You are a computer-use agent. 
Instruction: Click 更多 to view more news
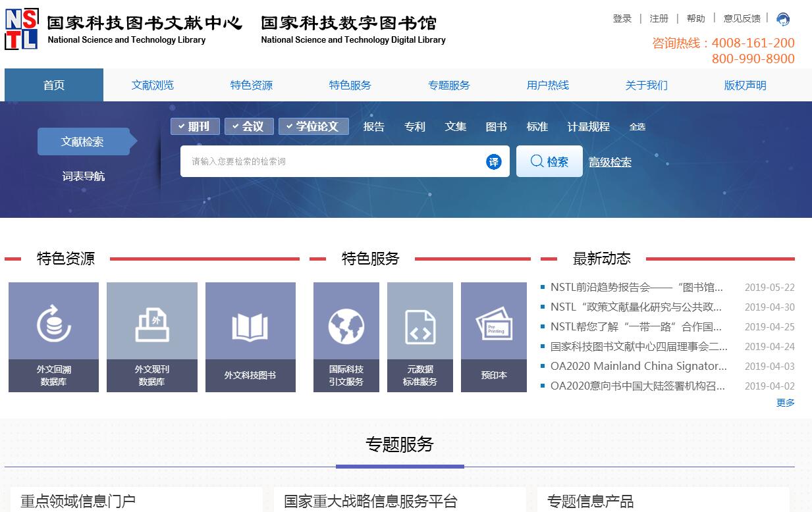coord(785,403)
